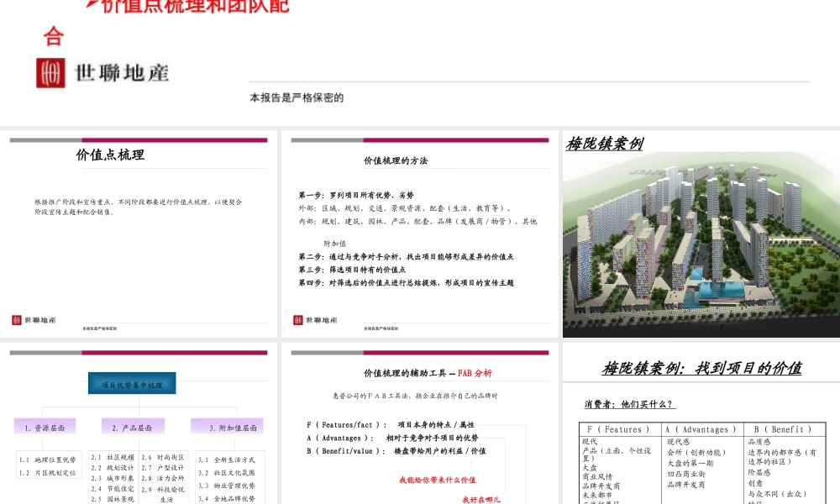Click the item "2.8 活力会所"
840x504 pixels.
[163, 478]
